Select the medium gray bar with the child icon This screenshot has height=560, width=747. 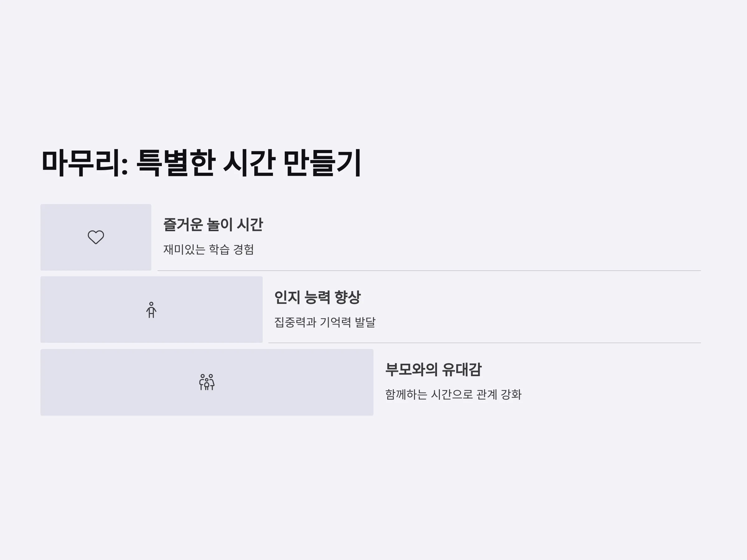click(x=152, y=310)
